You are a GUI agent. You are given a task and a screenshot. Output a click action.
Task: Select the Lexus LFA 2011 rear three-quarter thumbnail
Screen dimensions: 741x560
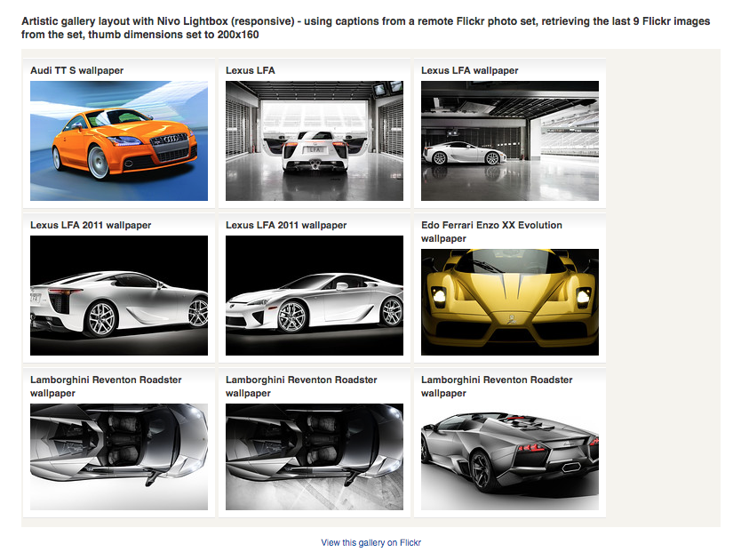(x=119, y=295)
